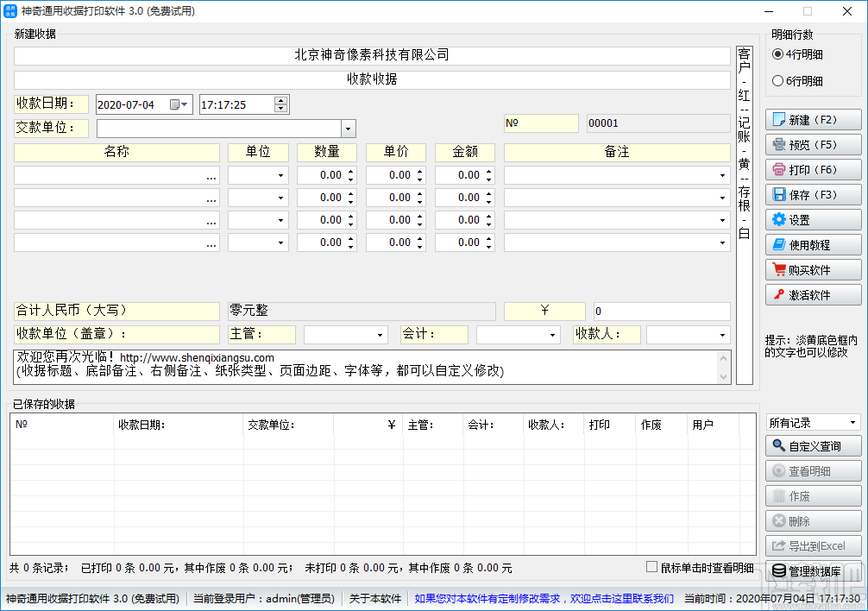Click the 客户-红 side note field
868x611 pixels.
[x=744, y=215]
